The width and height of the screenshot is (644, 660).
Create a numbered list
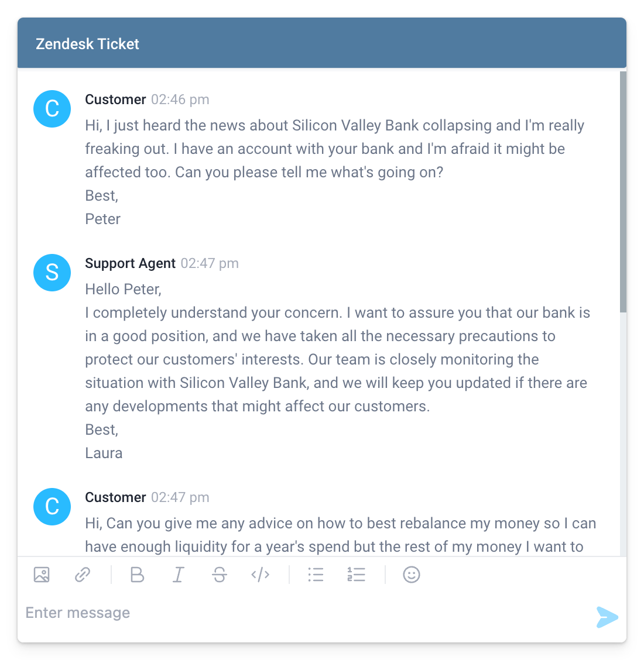point(357,575)
